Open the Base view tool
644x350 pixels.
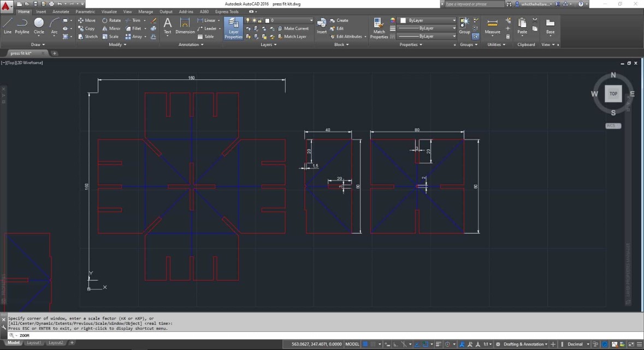click(550, 26)
